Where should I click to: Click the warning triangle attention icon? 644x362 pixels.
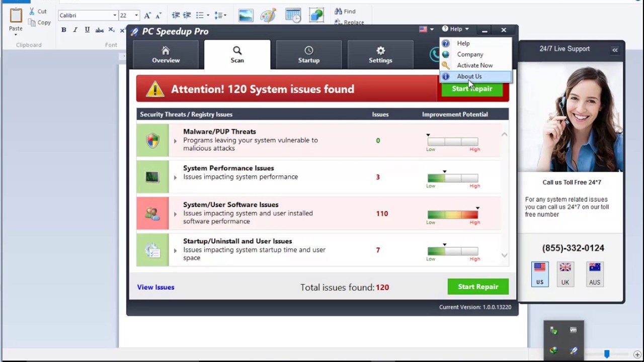pos(155,89)
